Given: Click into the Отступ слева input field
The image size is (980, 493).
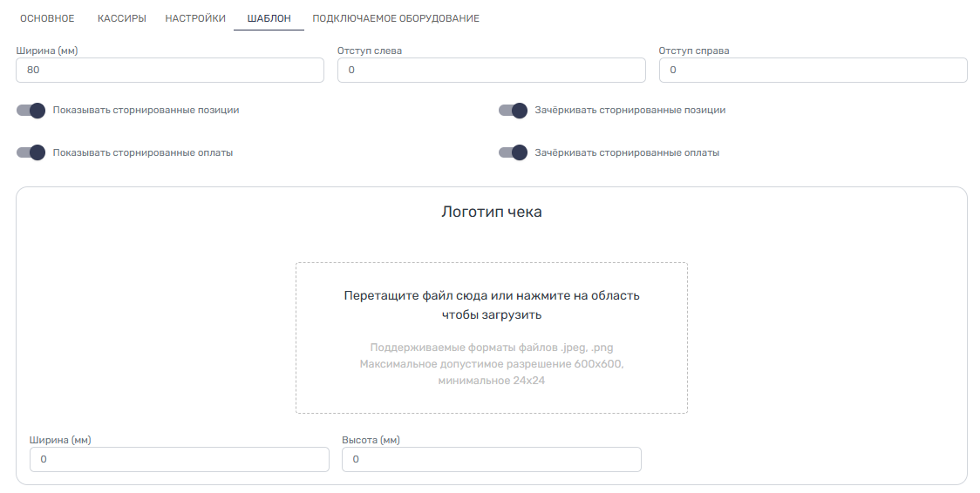Looking at the screenshot, I should [491, 70].
